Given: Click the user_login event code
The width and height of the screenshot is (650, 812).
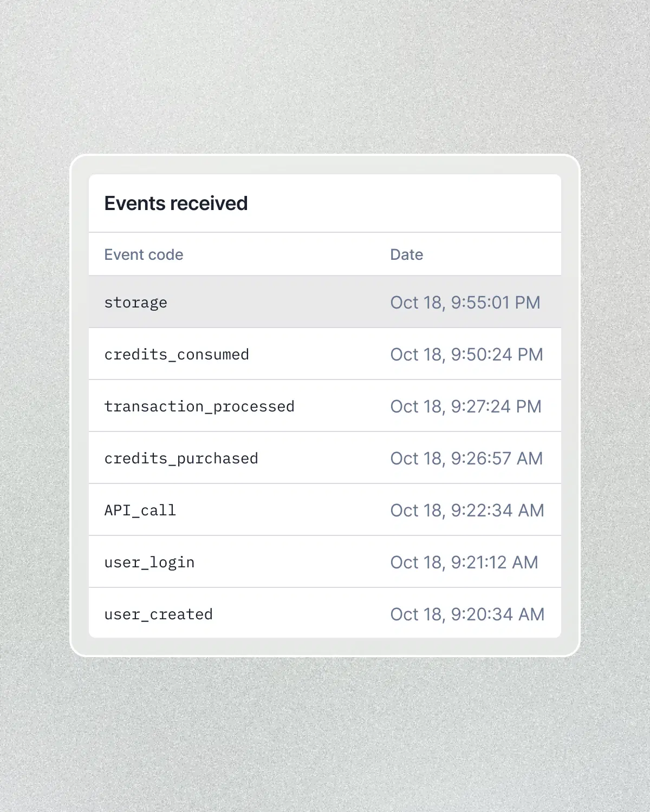Looking at the screenshot, I should (x=149, y=562).
